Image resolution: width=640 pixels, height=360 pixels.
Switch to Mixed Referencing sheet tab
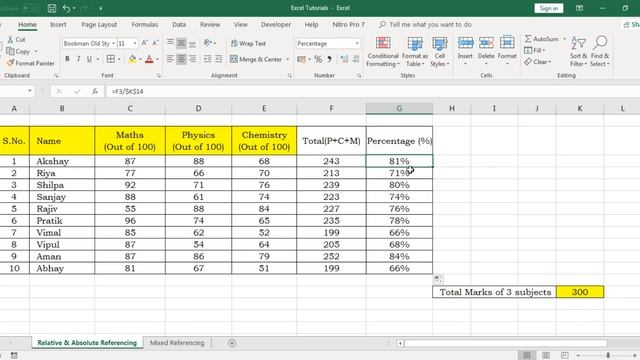[x=177, y=343]
